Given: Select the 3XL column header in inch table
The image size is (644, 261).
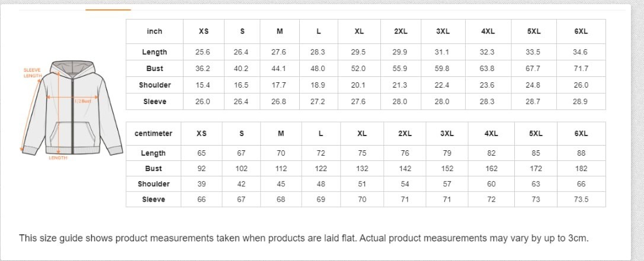Looking at the screenshot, I should (x=443, y=31).
